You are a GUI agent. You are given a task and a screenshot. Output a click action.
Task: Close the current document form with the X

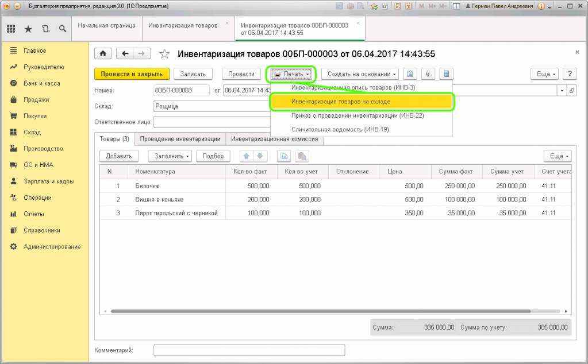pyautogui.click(x=577, y=52)
